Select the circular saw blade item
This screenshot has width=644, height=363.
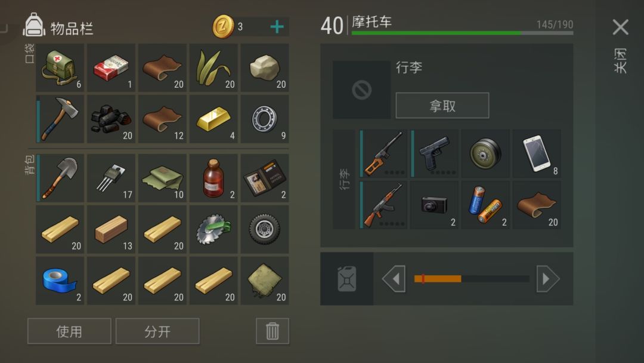(213, 229)
